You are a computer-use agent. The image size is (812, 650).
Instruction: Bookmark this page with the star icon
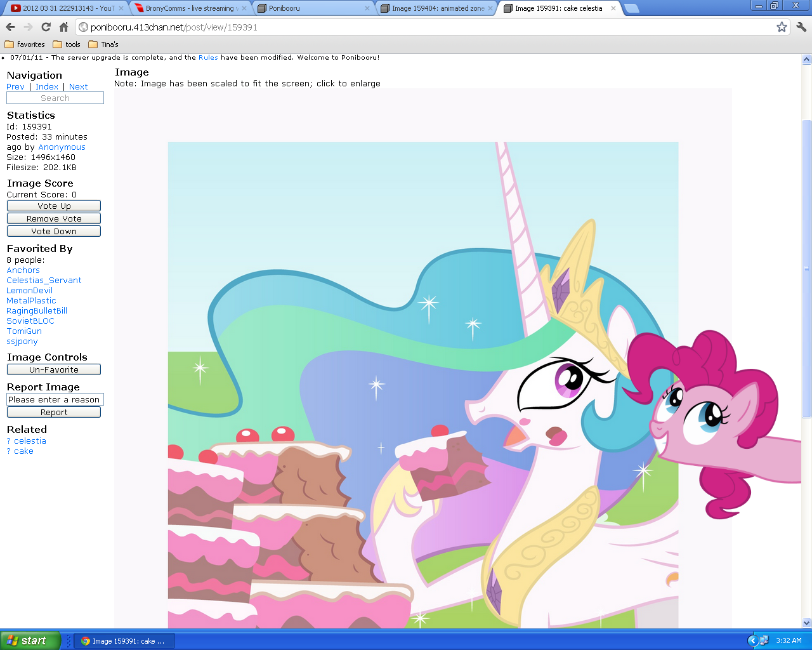point(782,27)
